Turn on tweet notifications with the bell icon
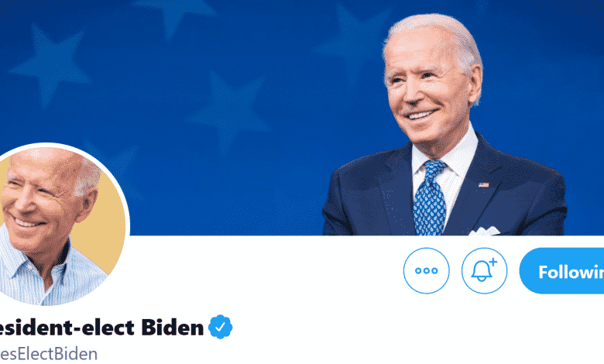Viewport: 604px width, 364px height. [484, 271]
